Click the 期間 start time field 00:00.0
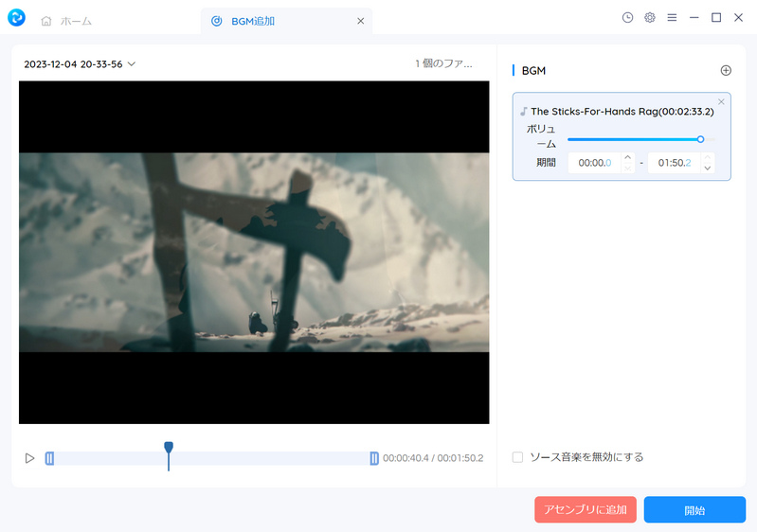The height and width of the screenshot is (532, 757). (x=594, y=163)
